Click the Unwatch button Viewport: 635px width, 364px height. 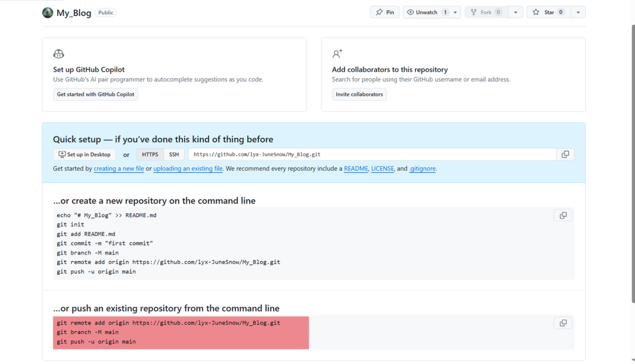click(427, 12)
